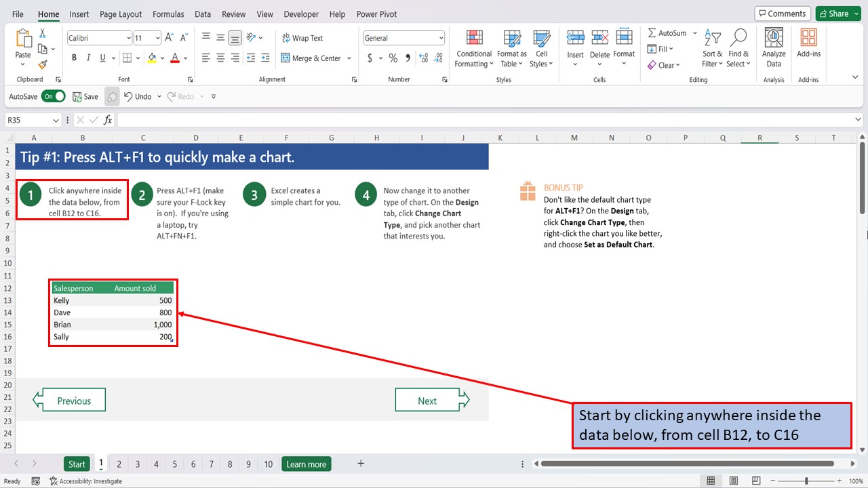Open the Fill Color dropdown arrow
Viewport: 868px width, 488px height.
click(x=163, y=58)
